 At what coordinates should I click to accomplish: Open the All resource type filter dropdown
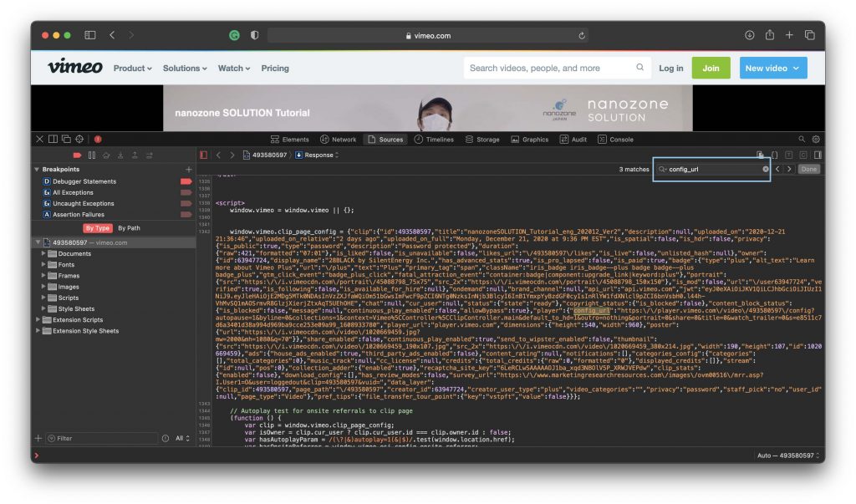(x=182, y=439)
